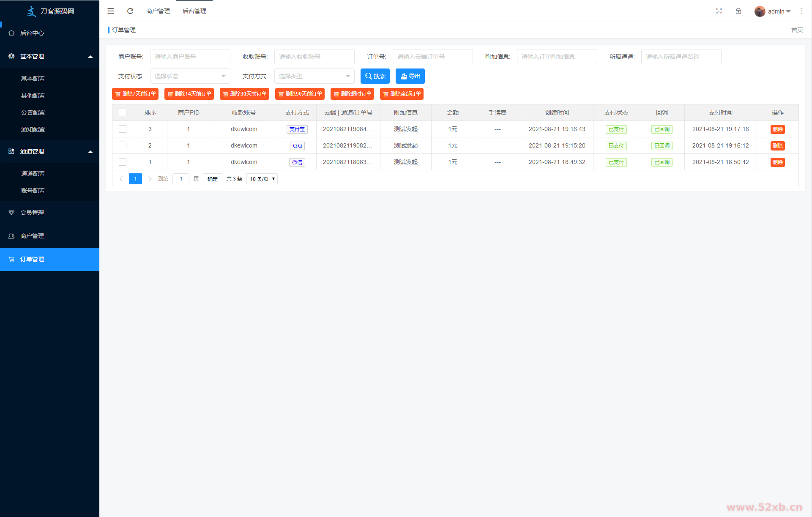This screenshot has height=517, width=812.
Task: Open the three-dot more options icon
Action: (x=802, y=11)
